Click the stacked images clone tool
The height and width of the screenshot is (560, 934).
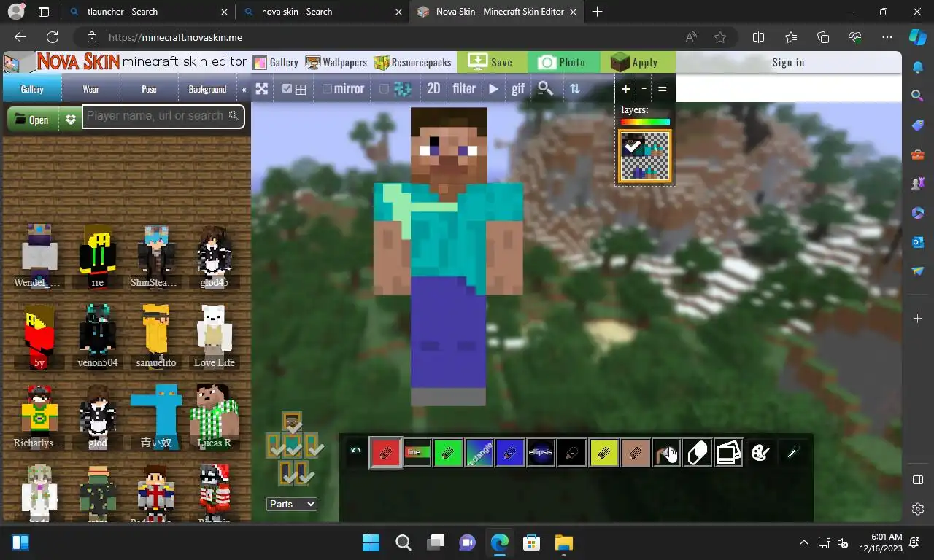click(x=728, y=453)
